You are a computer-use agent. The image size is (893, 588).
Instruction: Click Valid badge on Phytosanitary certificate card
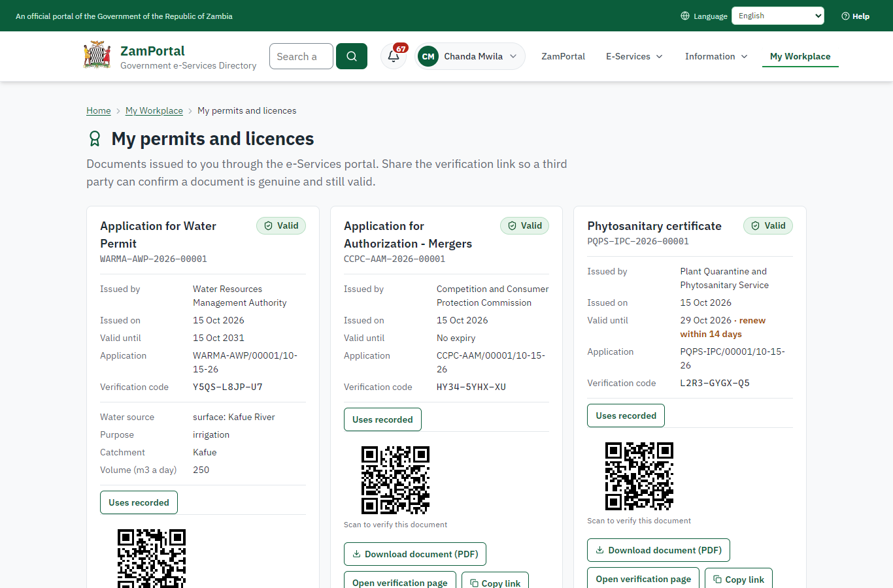pos(768,225)
